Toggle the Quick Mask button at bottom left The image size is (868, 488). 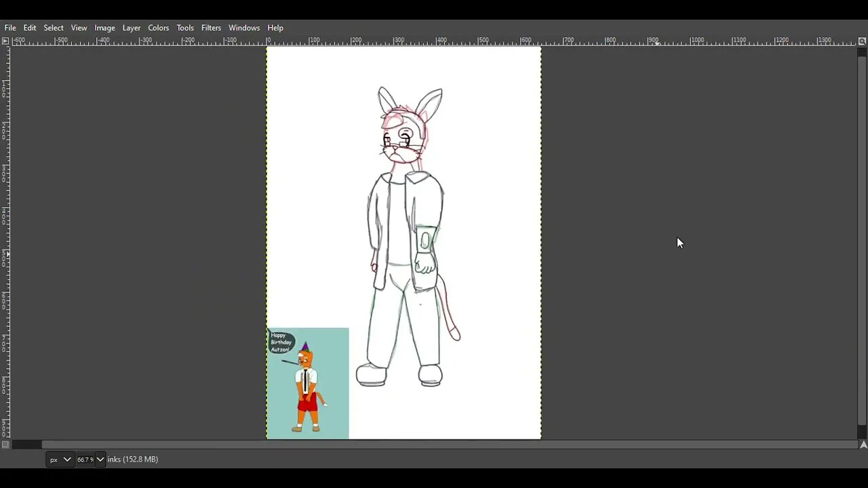pos(5,445)
